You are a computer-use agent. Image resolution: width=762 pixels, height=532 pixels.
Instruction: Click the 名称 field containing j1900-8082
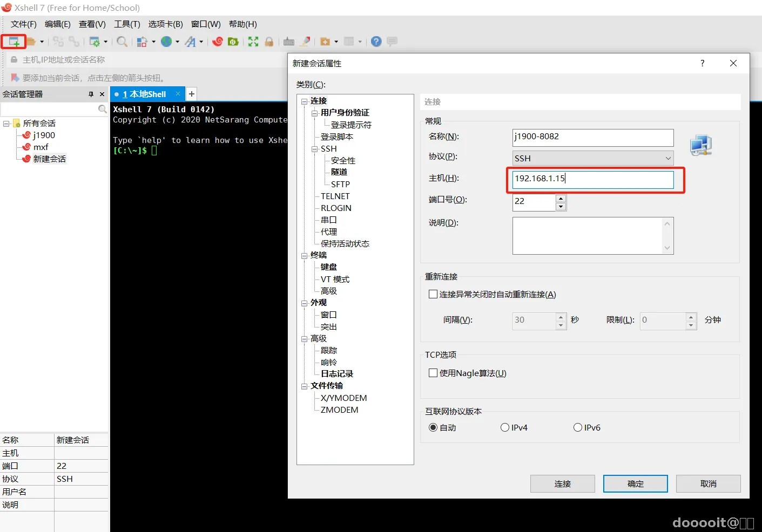[x=593, y=138]
